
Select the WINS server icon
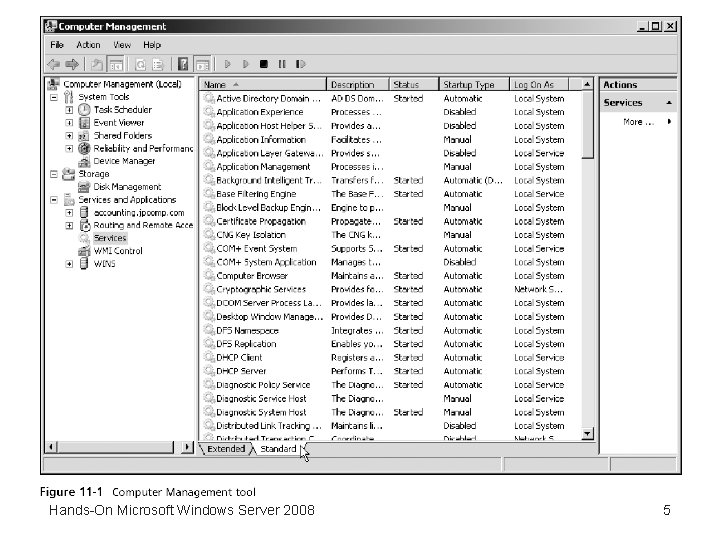point(84,264)
